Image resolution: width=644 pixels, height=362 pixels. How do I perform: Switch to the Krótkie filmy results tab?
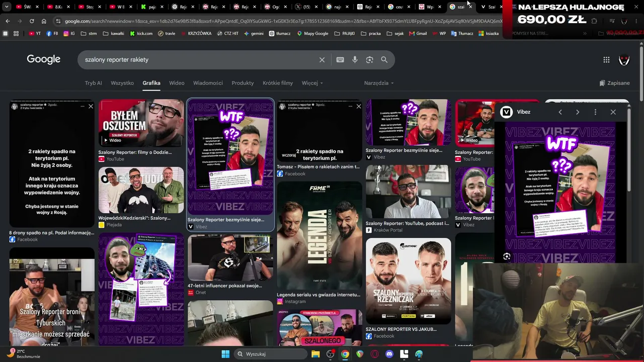[278, 83]
